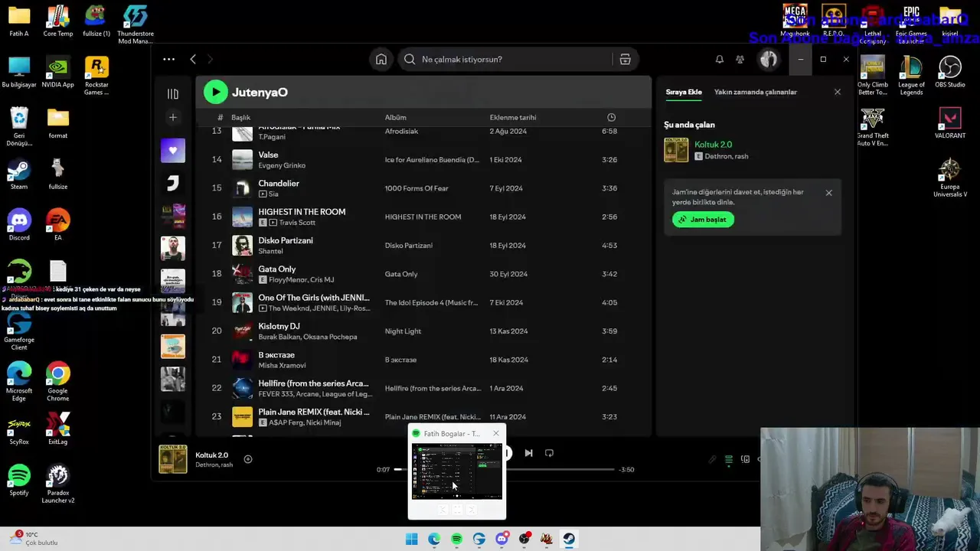Collapse the library sidebar icon
This screenshot has width=980, height=551.
click(173, 93)
